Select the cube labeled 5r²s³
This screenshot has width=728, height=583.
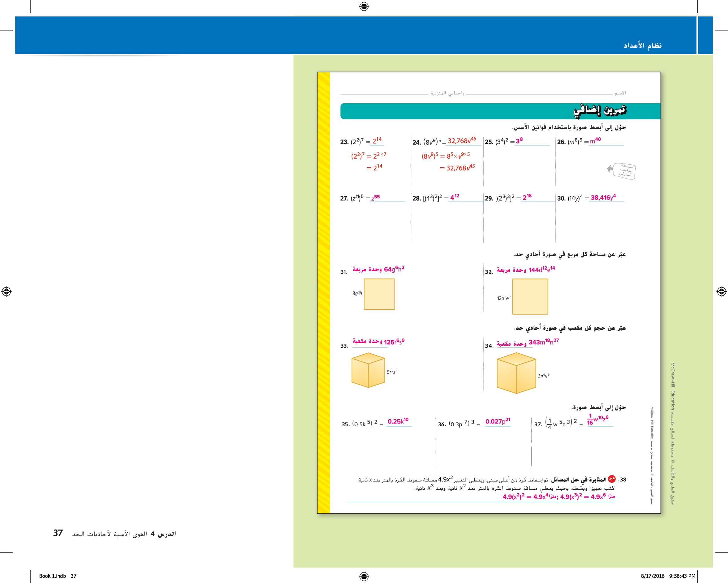point(368,370)
